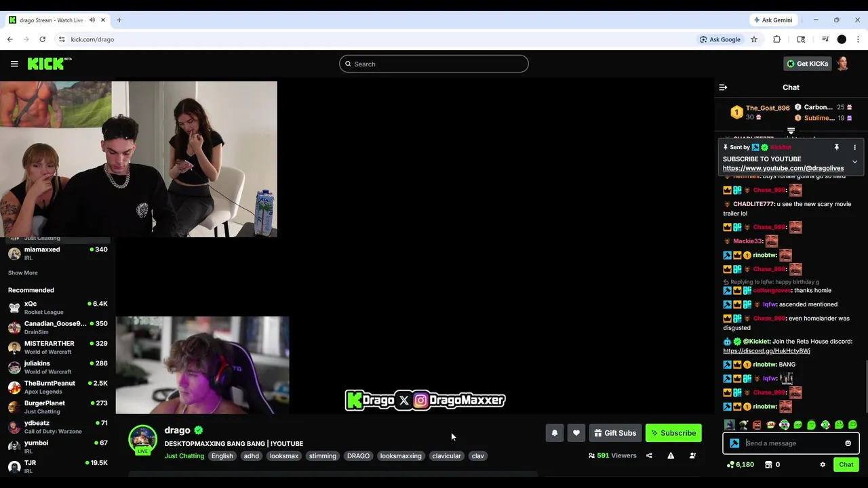
Task: Open The_Goat_696 leaderboard entry
Action: coord(759,113)
